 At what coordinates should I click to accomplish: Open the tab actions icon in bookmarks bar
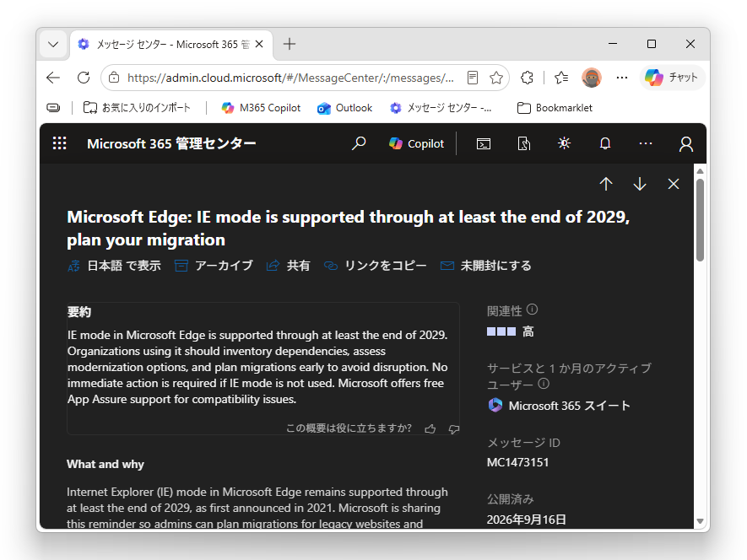tap(53, 108)
